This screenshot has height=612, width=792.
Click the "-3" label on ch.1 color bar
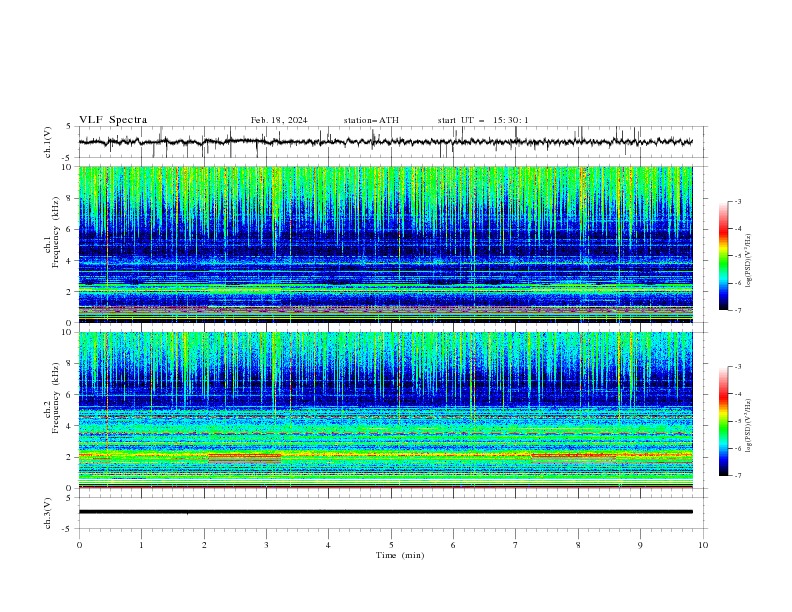click(x=737, y=201)
